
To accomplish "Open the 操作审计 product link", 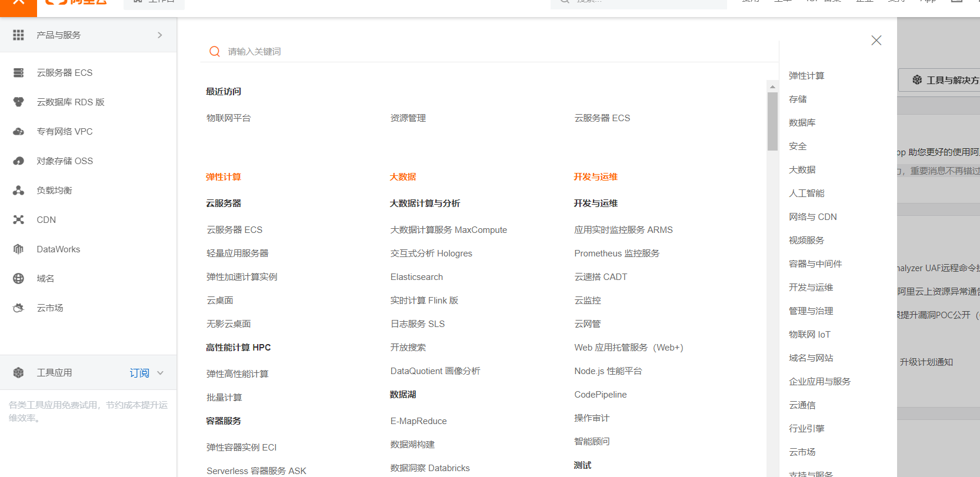I will click(592, 418).
